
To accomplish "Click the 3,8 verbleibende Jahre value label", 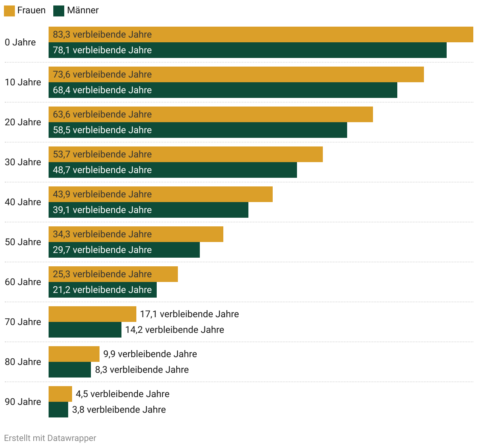I will coord(119,410).
